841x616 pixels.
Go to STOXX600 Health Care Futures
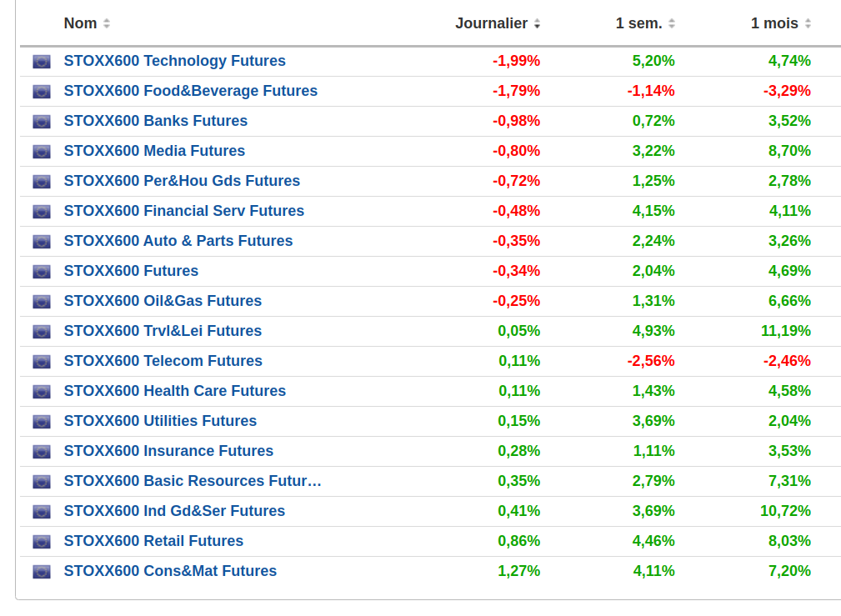click(x=174, y=391)
